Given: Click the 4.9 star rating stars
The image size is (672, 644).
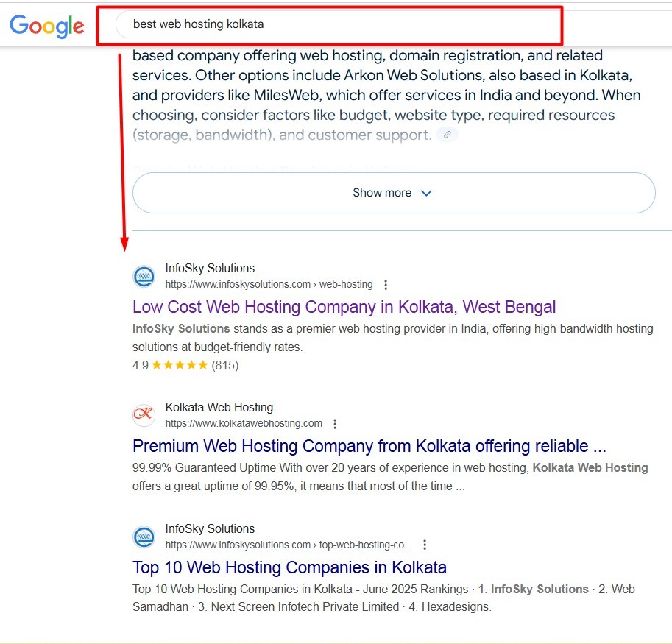Looking at the screenshot, I should coord(180,365).
